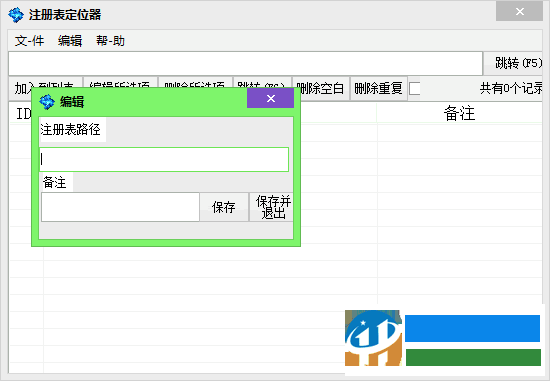Click the 删除所选项 toolbar button
The width and height of the screenshot is (550, 381).
[x=196, y=83]
